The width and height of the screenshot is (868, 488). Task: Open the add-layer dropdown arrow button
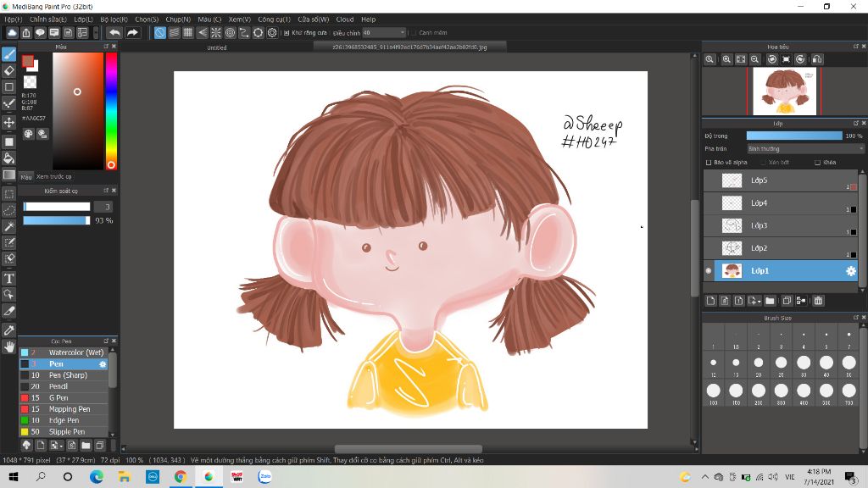pos(754,301)
